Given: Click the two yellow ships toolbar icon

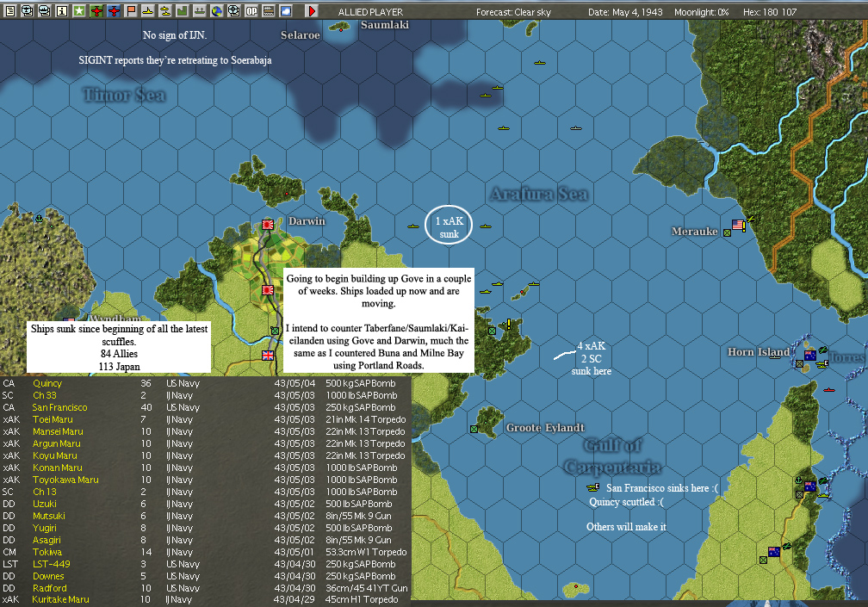Looking at the screenshot, I should 165,10.
